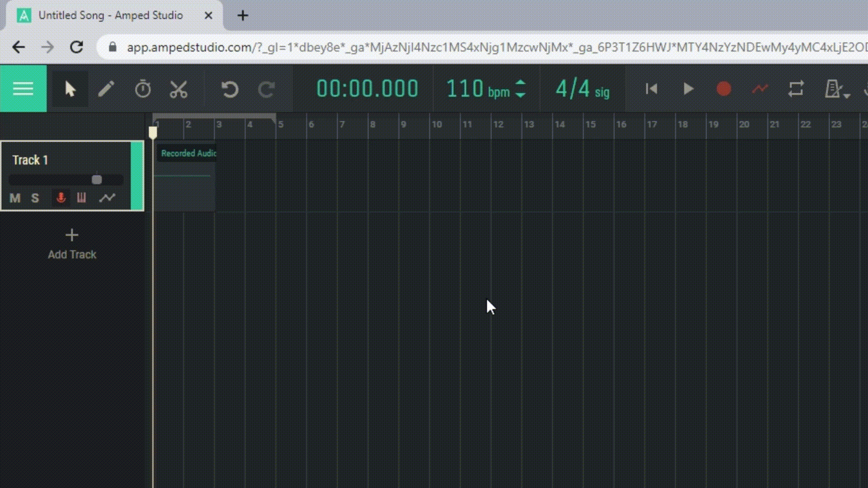This screenshot has width=868, height=488.
Task: Click Add Track below Track 1
Action: pyautogui.click(x=72, y=243)
